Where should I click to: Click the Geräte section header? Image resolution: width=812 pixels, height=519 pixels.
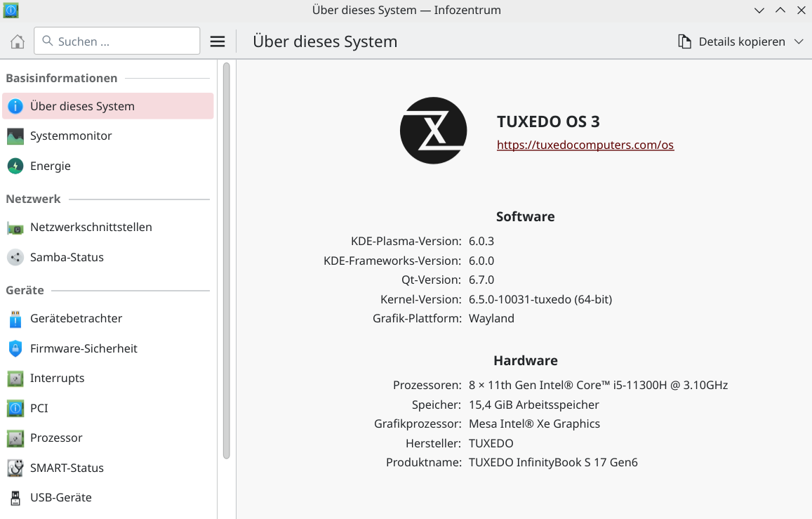pos(25,291)
